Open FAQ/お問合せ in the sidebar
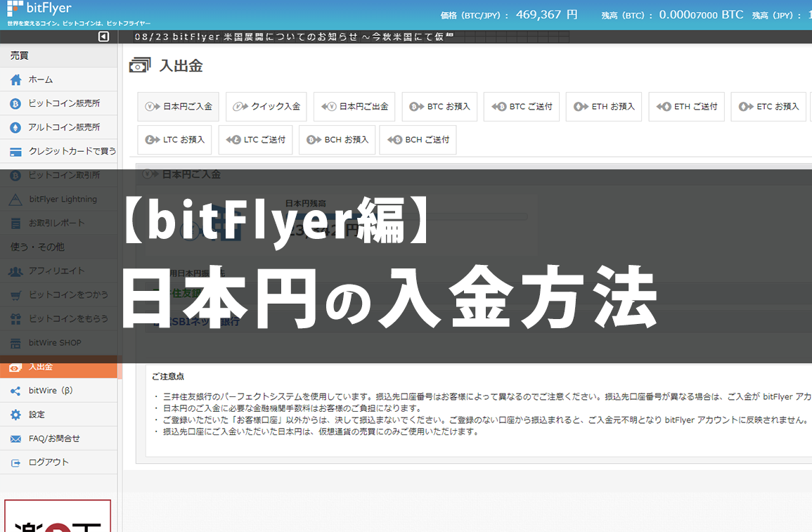 point(58,439)
